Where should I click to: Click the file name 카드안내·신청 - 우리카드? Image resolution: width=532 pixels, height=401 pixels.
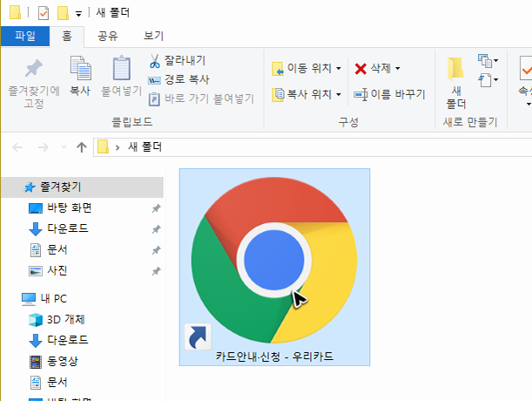pyautogui.click(x=274, y=357)
